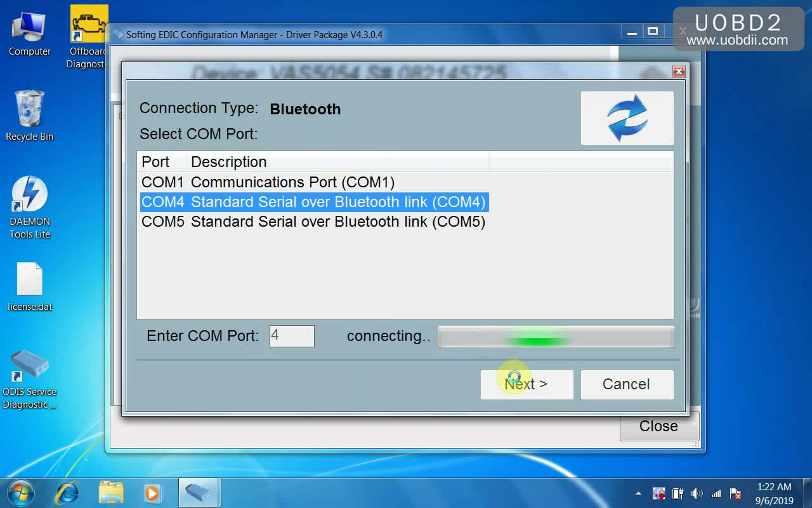Viewport: 812px width, 508px height.
Task: Open the Computer desktop icon
Action: point(29,30)
